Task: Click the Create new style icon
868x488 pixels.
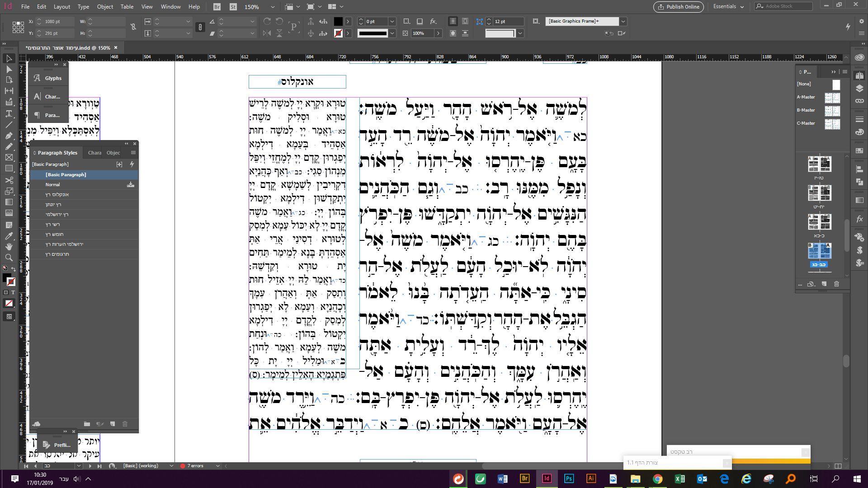Action: click(x=113, y=424)
